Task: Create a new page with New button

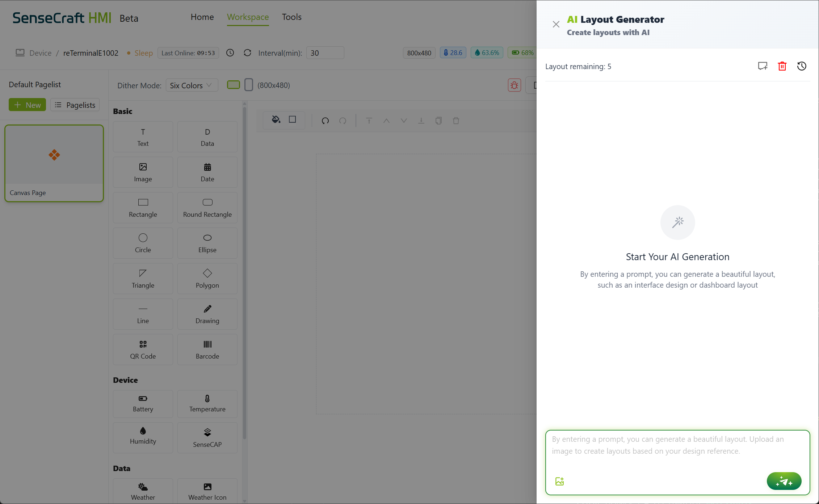Action: (27, 105)
